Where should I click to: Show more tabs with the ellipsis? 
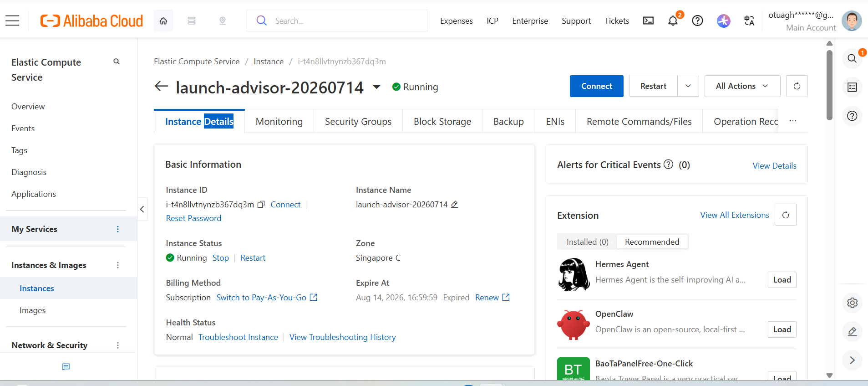tap(793, 121)
